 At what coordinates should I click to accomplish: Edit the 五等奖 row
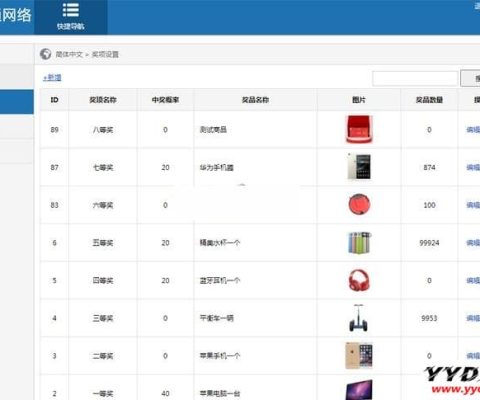click(x=473, y=243)
